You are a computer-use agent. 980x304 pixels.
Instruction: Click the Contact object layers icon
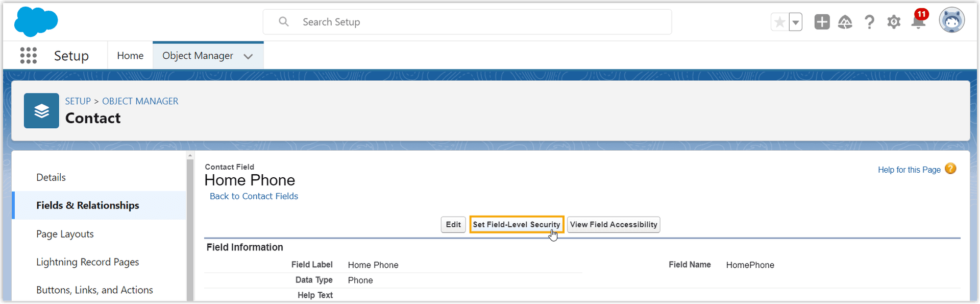pos(41,110)
